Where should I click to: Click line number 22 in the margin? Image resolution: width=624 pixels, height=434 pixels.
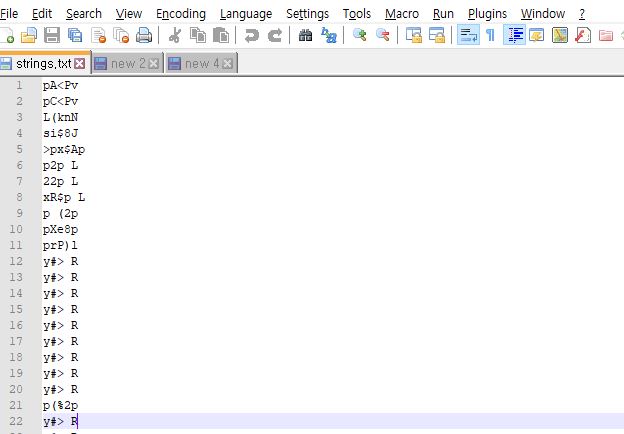[x=16, y=421]
